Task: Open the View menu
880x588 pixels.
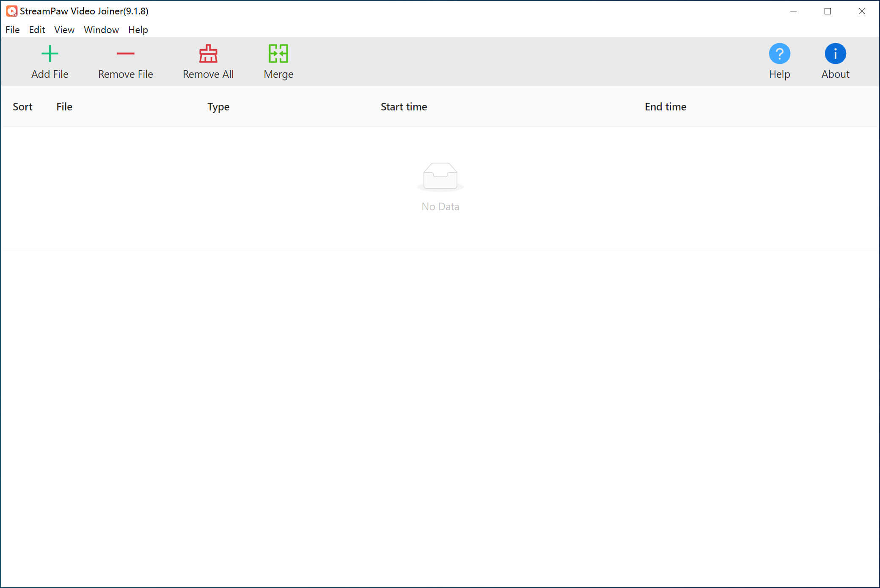Action: point(64,30)
